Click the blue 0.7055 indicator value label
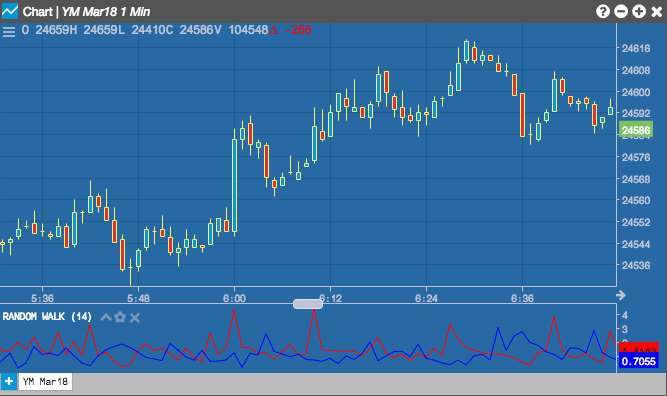 click(638, 362)
